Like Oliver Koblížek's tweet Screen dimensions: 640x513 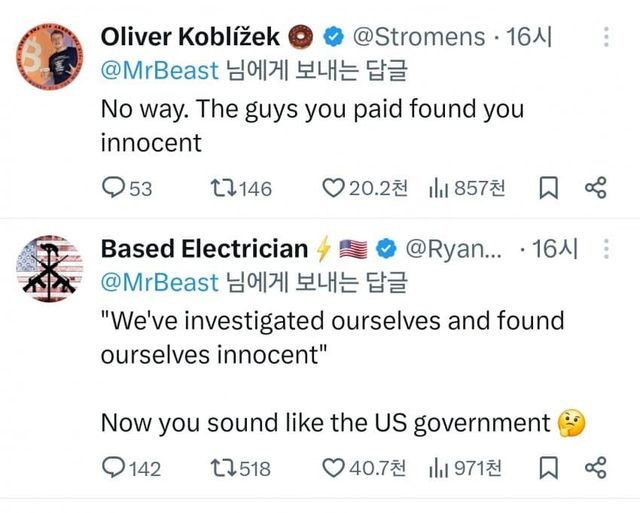coord(331,188)
